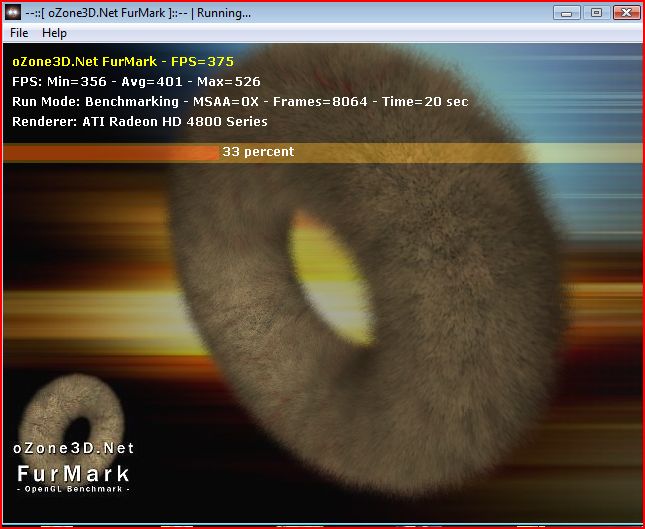The width and height of the screenshot is (645, 529).
Task: Click the FPS=375 heading text
Action: (x=123, y=62)
